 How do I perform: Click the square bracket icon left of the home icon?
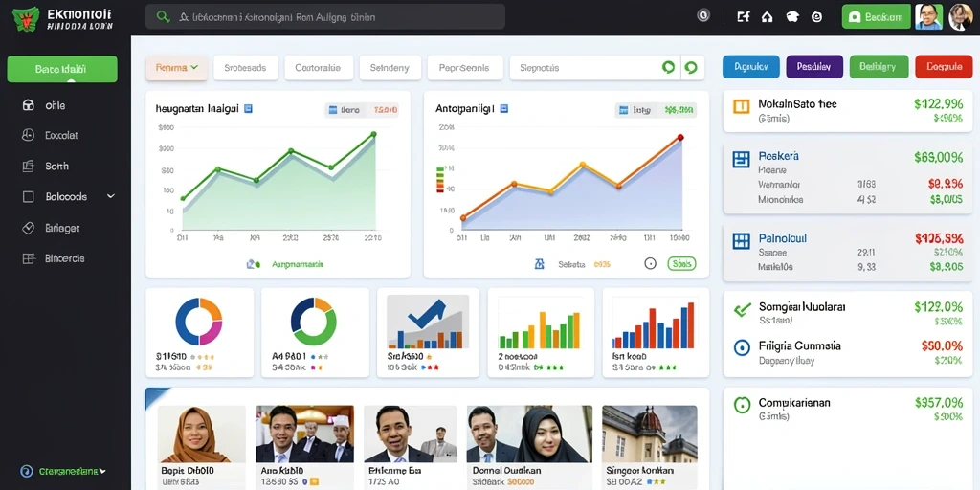[x=743, y=17]
